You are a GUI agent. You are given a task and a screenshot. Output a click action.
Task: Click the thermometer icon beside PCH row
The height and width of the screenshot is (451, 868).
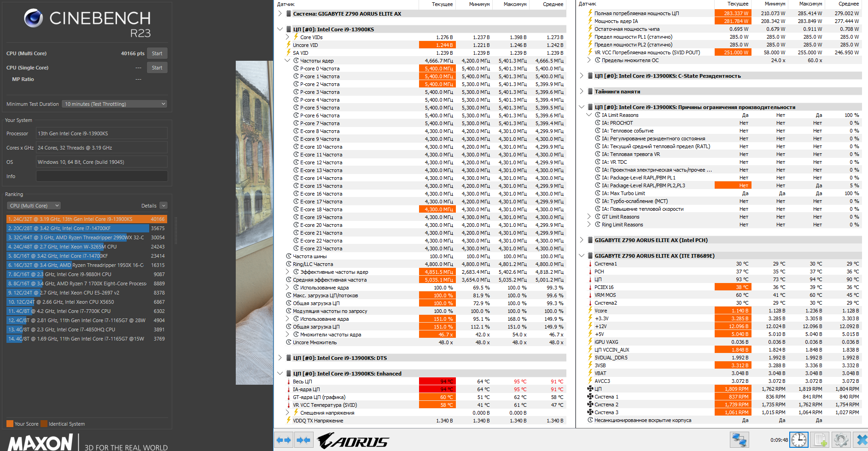tap(590, 272)
